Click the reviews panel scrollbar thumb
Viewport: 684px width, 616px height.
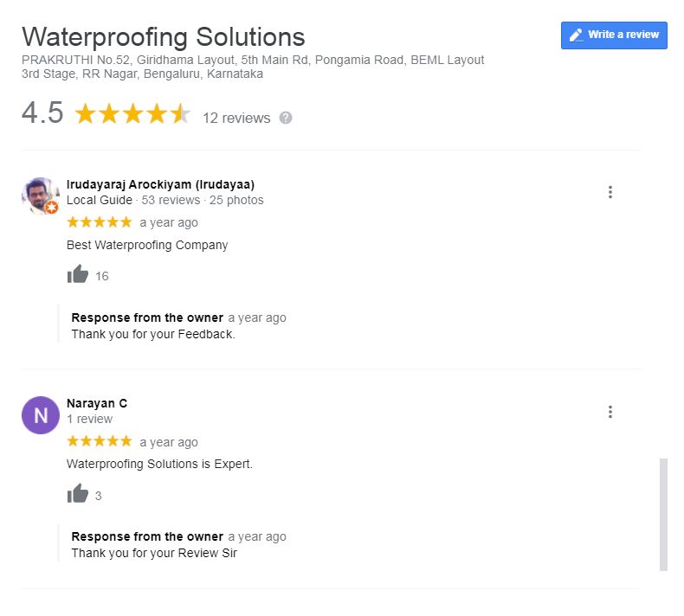point(663,515)
